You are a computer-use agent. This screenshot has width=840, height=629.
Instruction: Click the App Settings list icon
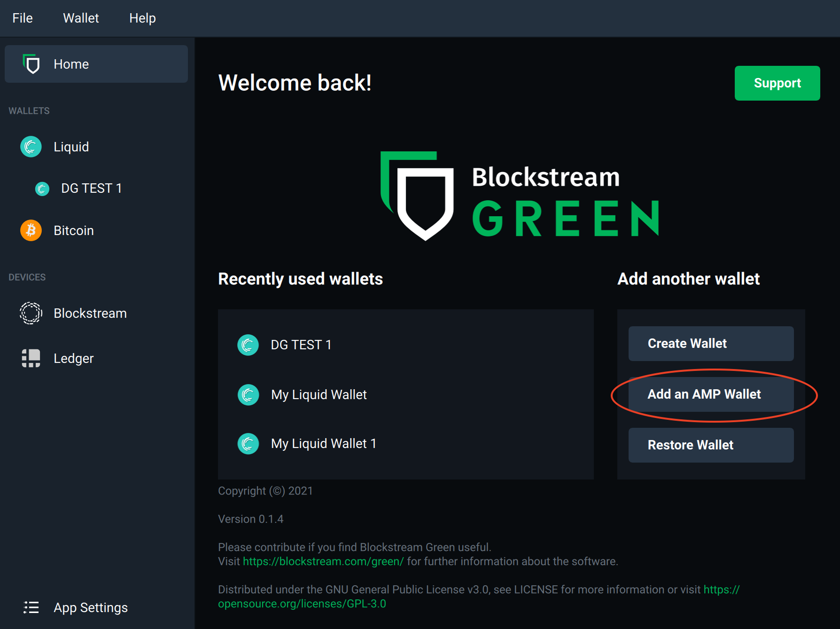point(31,607)
